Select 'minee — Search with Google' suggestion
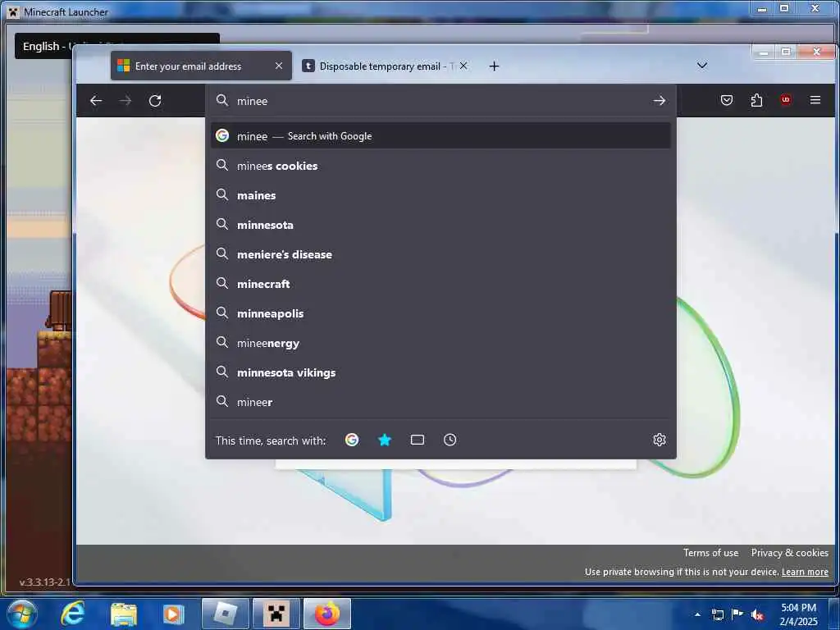The image size is (840, 630). (x=441, y=136)
